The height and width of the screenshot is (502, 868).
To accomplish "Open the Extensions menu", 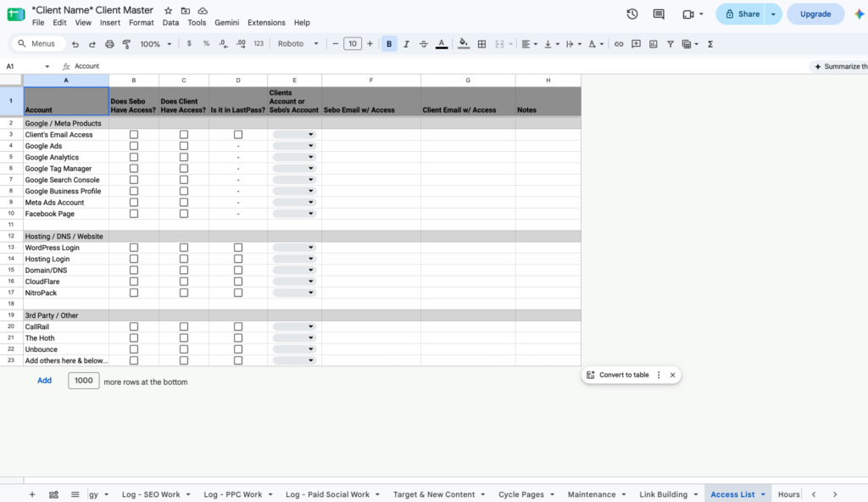I will (x=266, y=23).
